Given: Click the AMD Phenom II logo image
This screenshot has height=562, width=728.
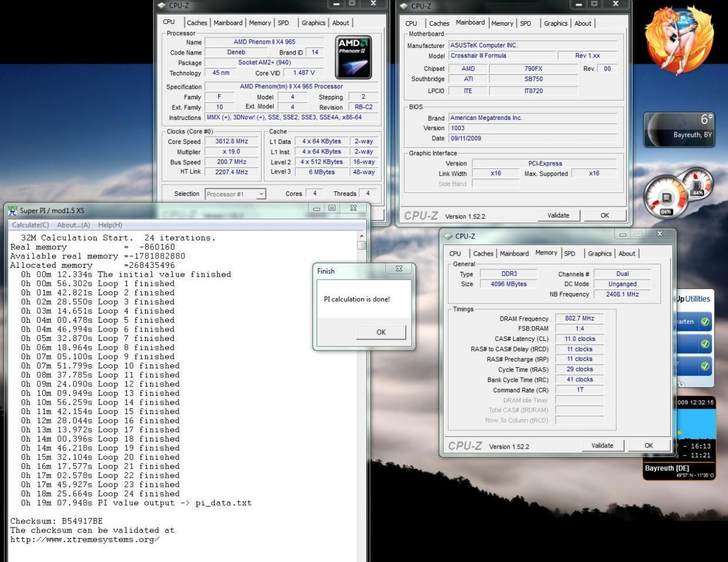Looking at the screenshot, I should pyautogui.click(x=353, y=57).
